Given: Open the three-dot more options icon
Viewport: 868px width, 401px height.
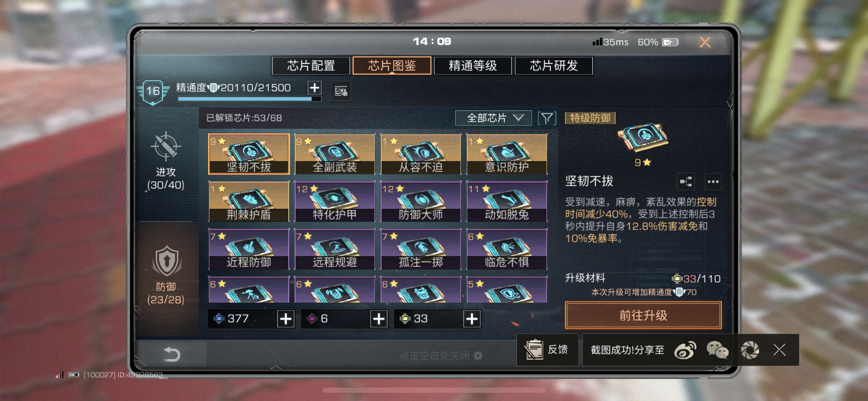Looking at the screenshot, I should click(x=713, y=181).
